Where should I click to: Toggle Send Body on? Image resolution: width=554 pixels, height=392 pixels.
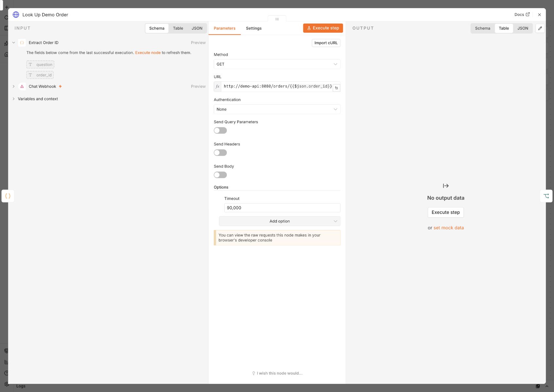tap(220, 175)
